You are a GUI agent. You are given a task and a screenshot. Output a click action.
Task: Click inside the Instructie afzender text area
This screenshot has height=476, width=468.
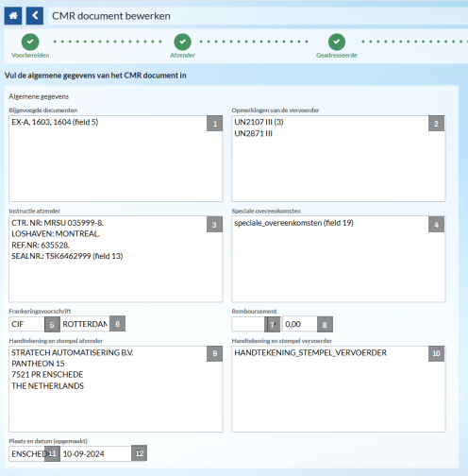tap(116, 259)
